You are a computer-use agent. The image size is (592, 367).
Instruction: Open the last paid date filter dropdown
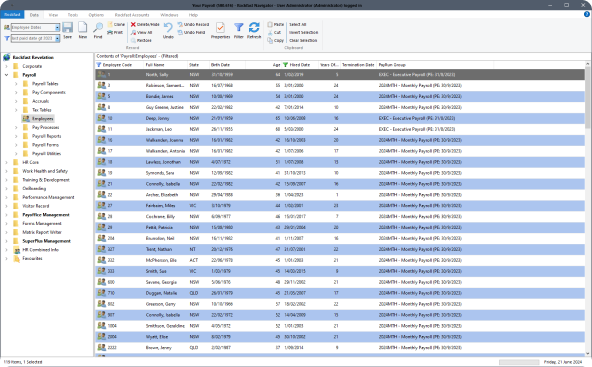point(57,39)
